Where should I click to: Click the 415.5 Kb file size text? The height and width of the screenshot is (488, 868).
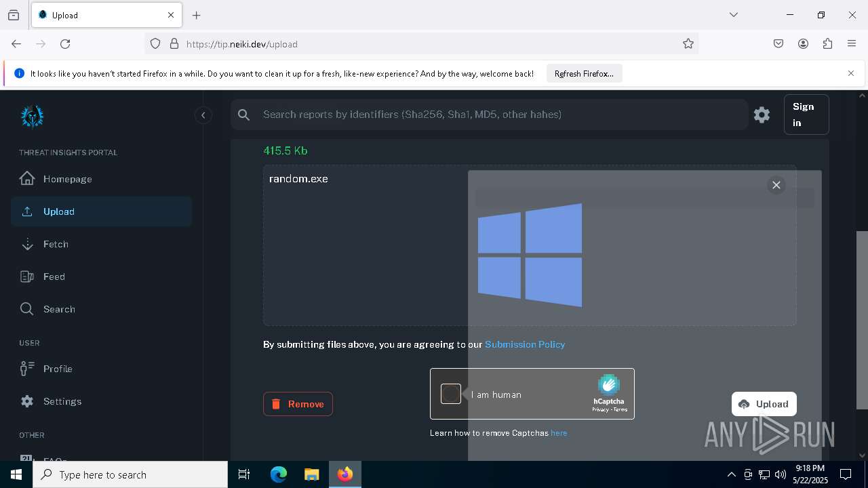285,150
